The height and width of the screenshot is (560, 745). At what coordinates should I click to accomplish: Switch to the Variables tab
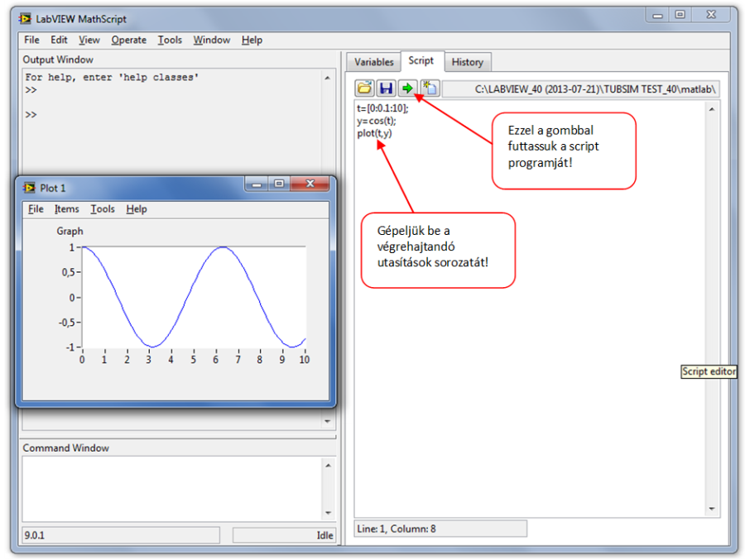374,62
